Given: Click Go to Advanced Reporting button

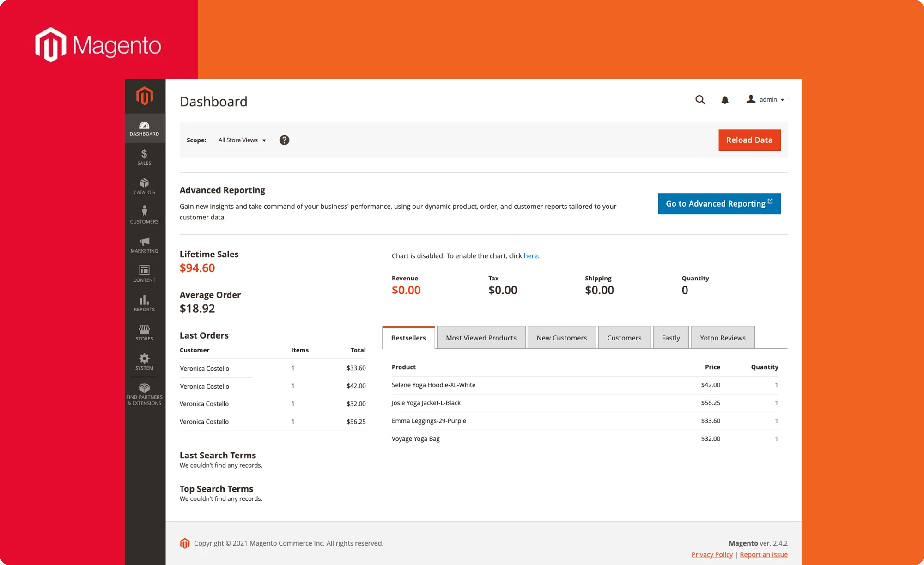Looking at the screenshot, I should click(x=719, y=204).
